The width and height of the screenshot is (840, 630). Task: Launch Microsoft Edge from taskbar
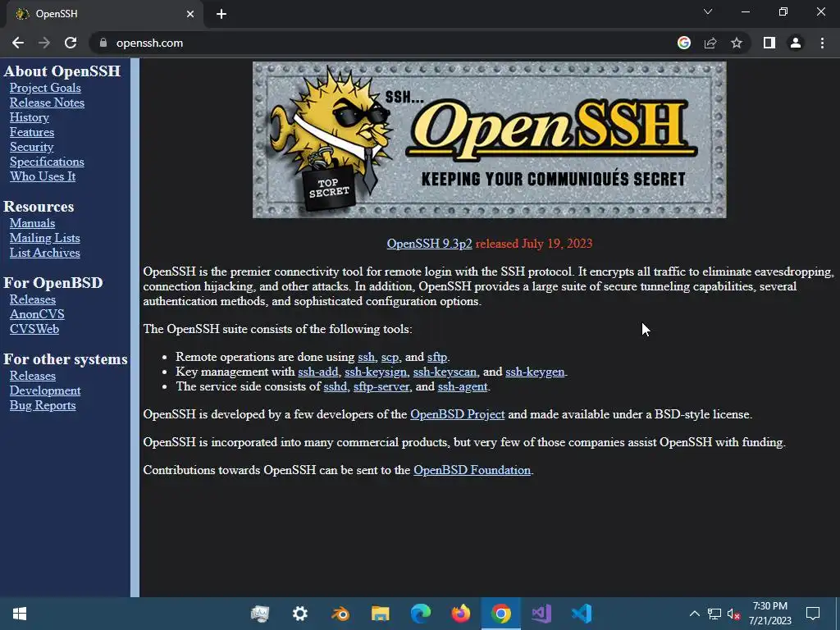click(x=421, y=614)
